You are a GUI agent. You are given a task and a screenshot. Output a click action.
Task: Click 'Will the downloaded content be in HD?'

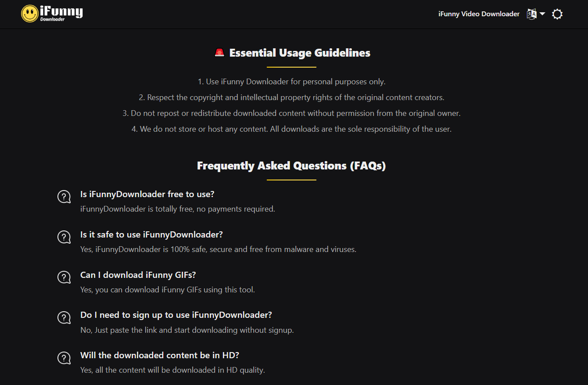pyautogui.click(x=160, y=355)
